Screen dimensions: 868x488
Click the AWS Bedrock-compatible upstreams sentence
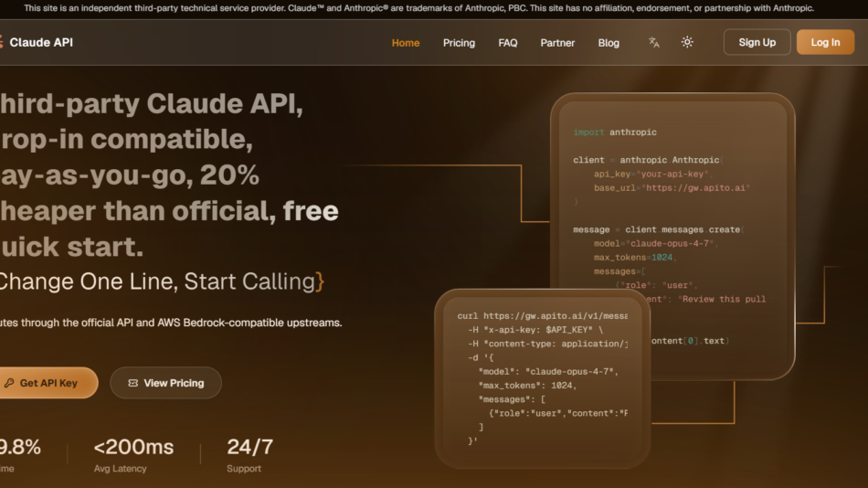171,323
